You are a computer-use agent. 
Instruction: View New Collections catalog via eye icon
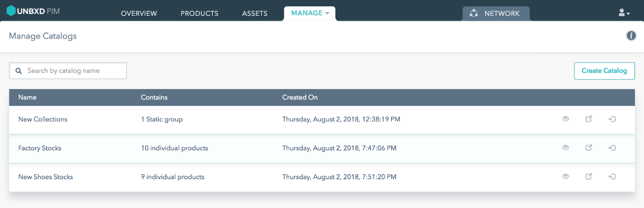[x=566, y=119]
